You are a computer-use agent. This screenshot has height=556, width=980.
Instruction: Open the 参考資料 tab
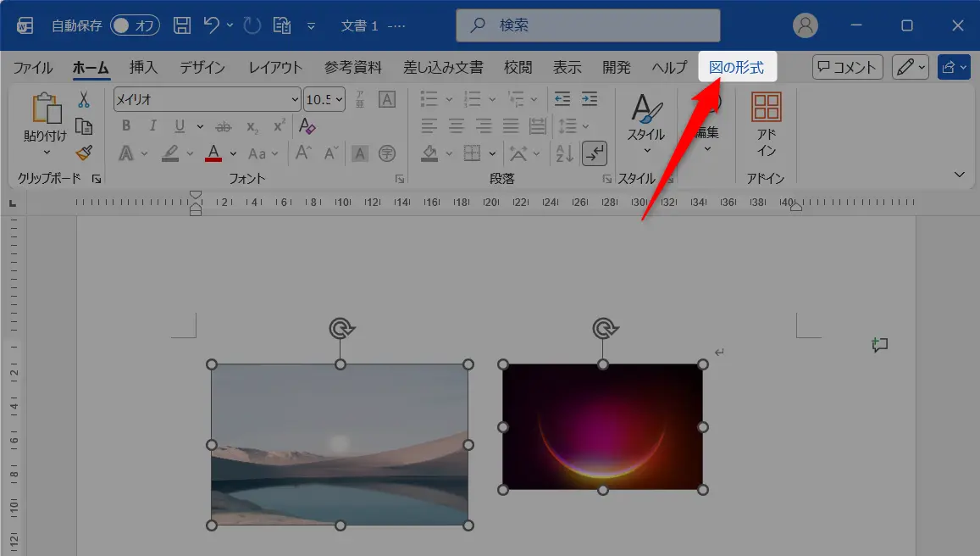pos(352,68)
